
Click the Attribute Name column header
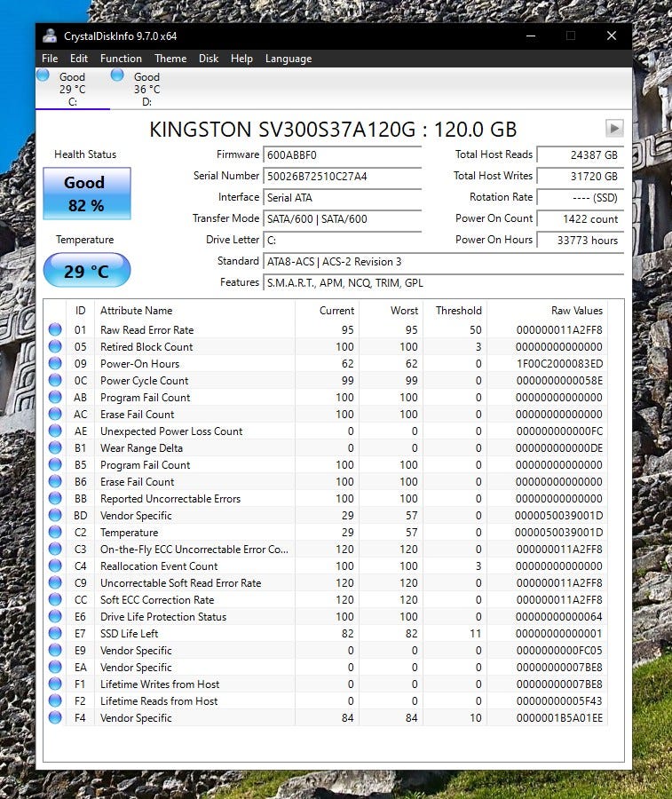click(x=194, y=311)
